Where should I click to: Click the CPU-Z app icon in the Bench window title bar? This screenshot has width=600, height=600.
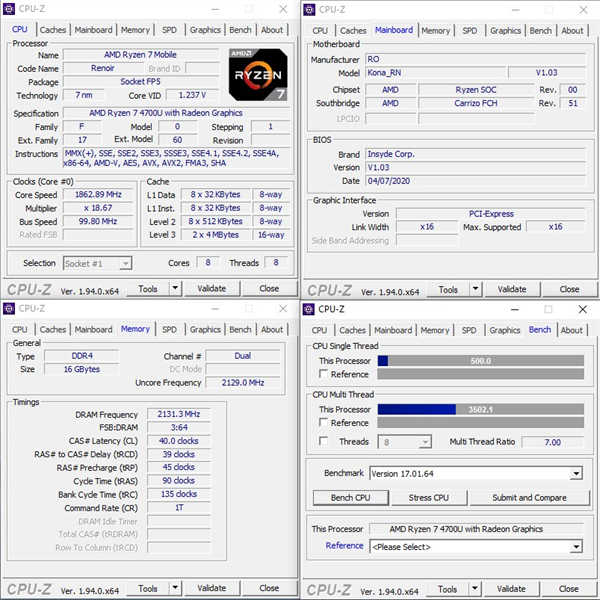click(308, 309)
